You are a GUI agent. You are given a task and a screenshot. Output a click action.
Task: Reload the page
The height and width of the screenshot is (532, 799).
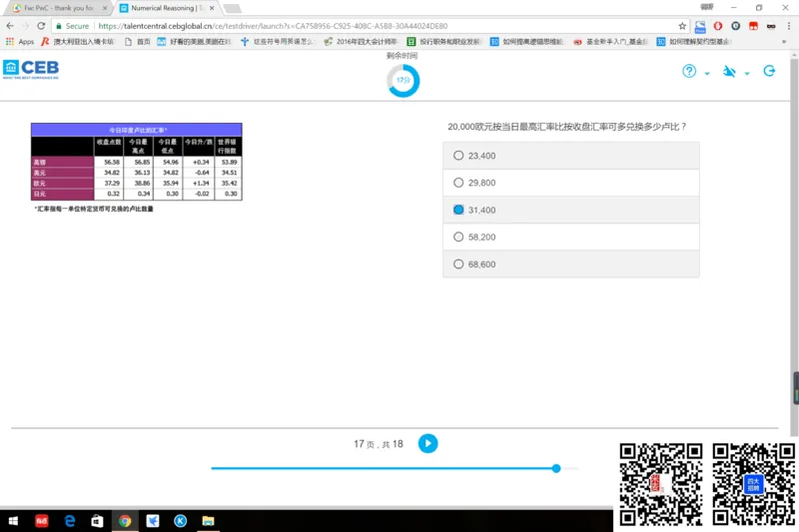click(x=41, y=26)
